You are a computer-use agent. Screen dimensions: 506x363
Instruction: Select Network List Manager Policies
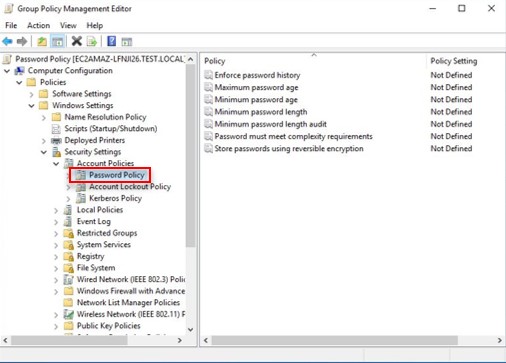coord(128,302)
